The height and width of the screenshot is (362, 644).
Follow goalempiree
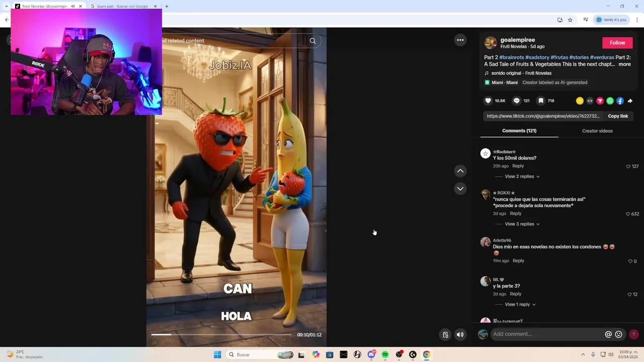click(617, 43)
